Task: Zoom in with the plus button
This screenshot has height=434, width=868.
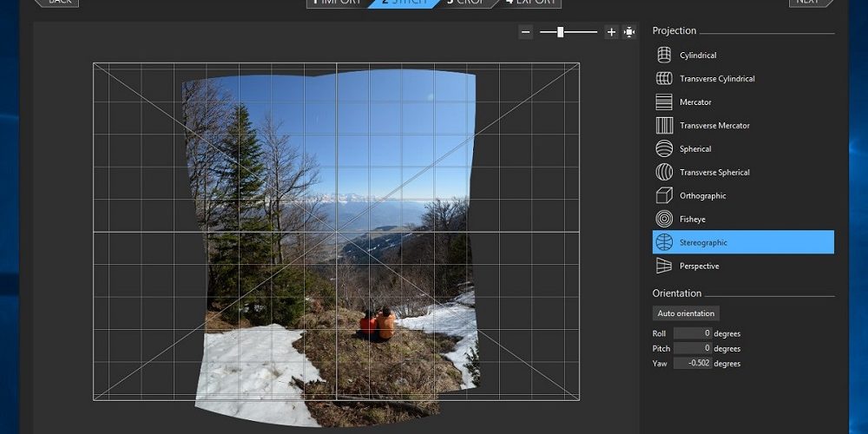Action: (611, 32)
